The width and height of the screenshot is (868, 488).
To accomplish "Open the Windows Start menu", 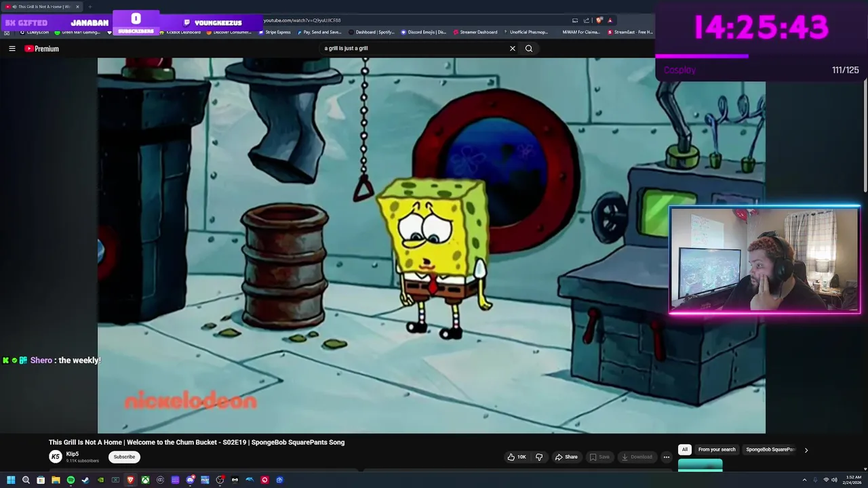I will (11, 480).
